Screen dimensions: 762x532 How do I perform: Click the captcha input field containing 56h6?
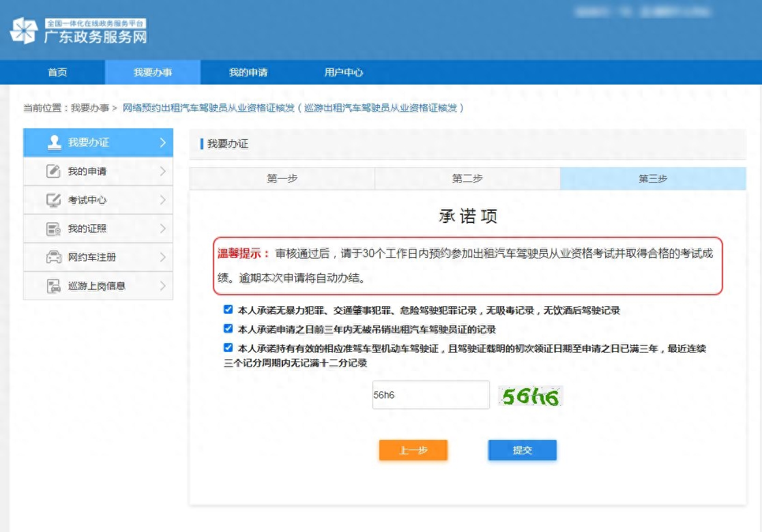tap(430, 395)
